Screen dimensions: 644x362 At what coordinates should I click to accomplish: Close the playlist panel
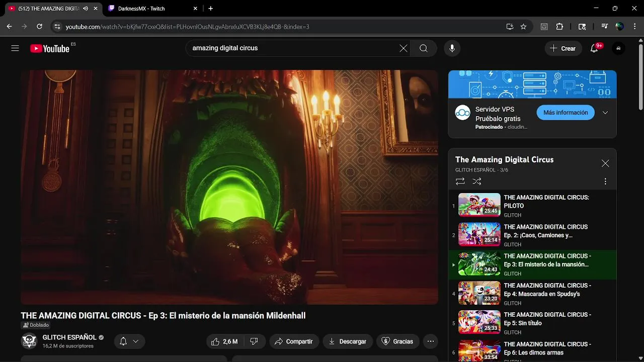pos(605,163)
